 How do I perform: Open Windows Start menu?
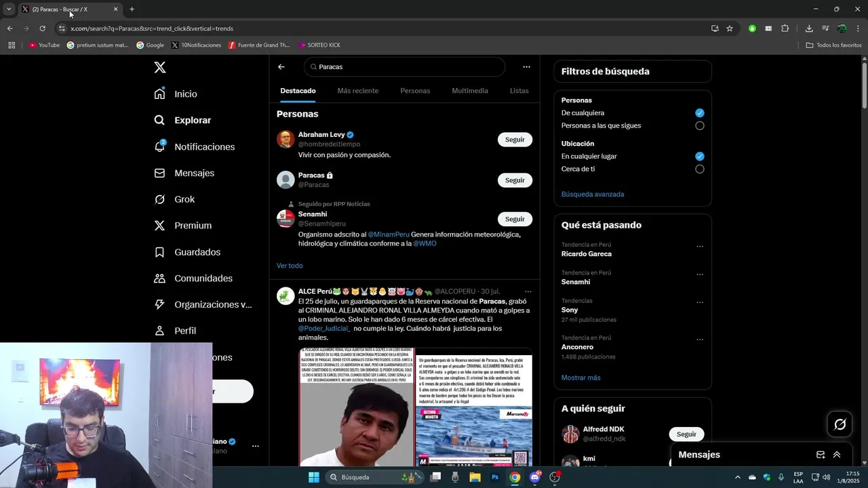314,477
